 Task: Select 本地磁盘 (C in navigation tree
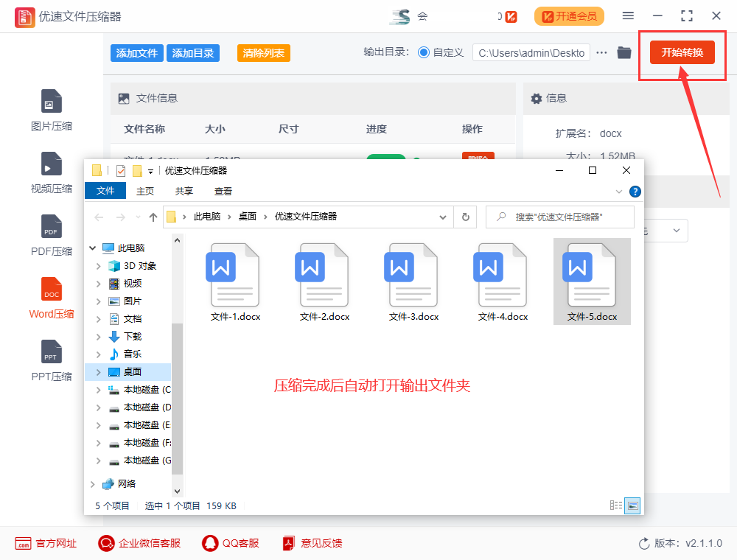[139, 390]
